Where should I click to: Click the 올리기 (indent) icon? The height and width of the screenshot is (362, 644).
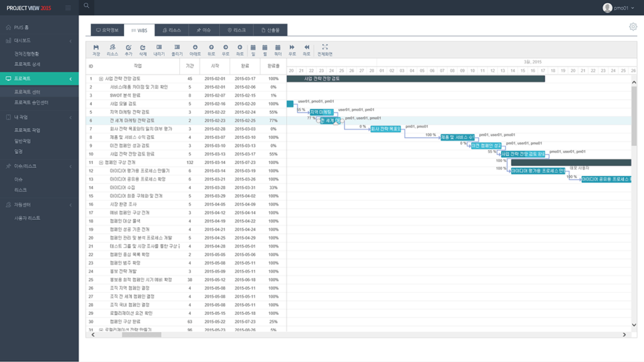tap(177, 50)
